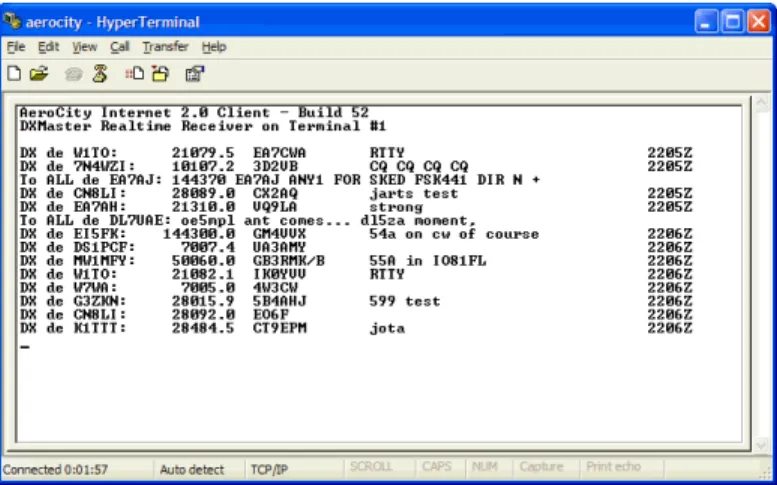Click the callsign GB3RMK/B
The height and width of the screenshot is (485, 777).
[289, 261]
